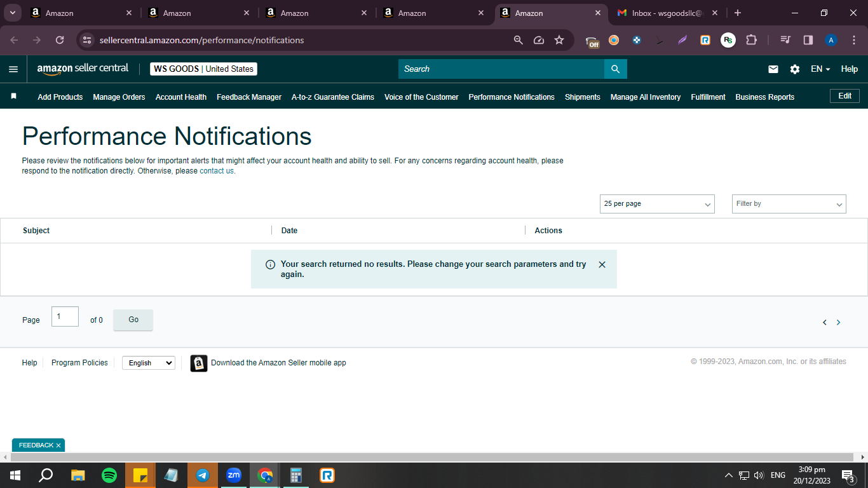
Task: Open A-to-z Guarantee Claims
Action: (333, 97)
